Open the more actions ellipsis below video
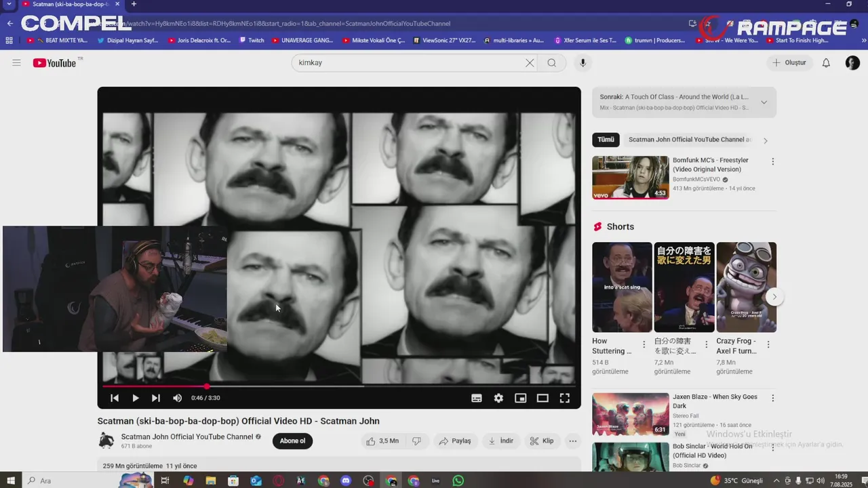 [x=572, y=441]
